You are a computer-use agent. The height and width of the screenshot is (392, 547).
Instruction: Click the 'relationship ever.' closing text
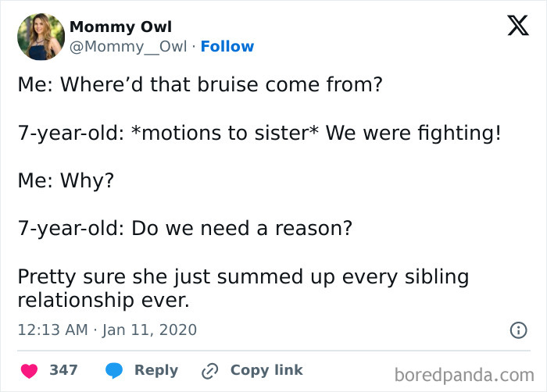104,301
